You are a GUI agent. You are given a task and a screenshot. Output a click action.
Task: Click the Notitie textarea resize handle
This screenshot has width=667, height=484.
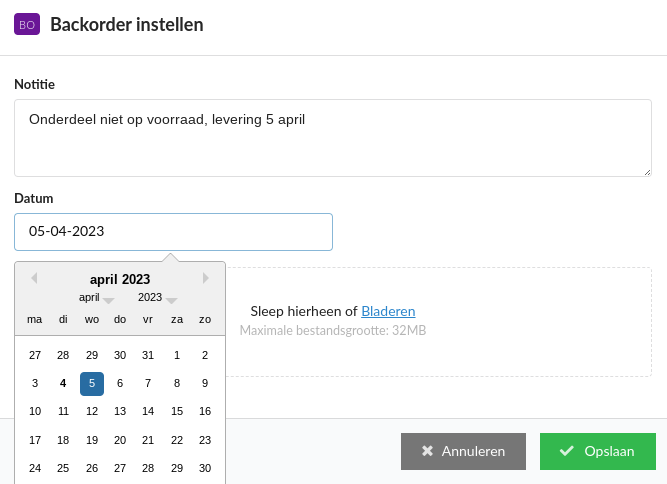(x=647, y=172)
